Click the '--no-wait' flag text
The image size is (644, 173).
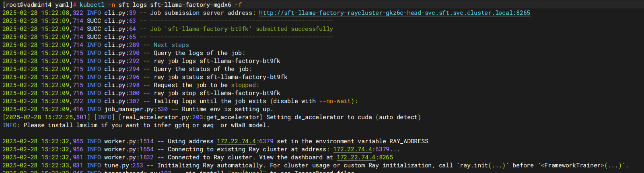(335, 101)
